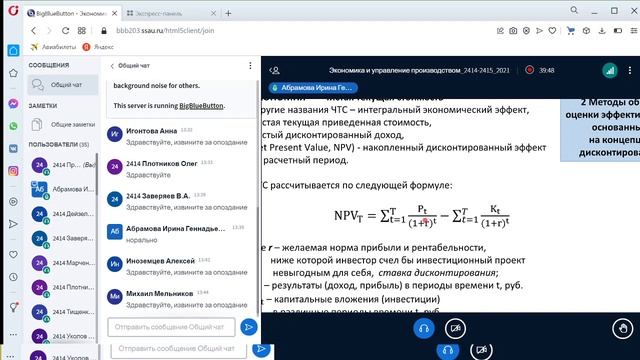This screenshot has height=360, width=640.
Task: Open My Flow arrow icon in the sidebar
Action: [13, 224]
